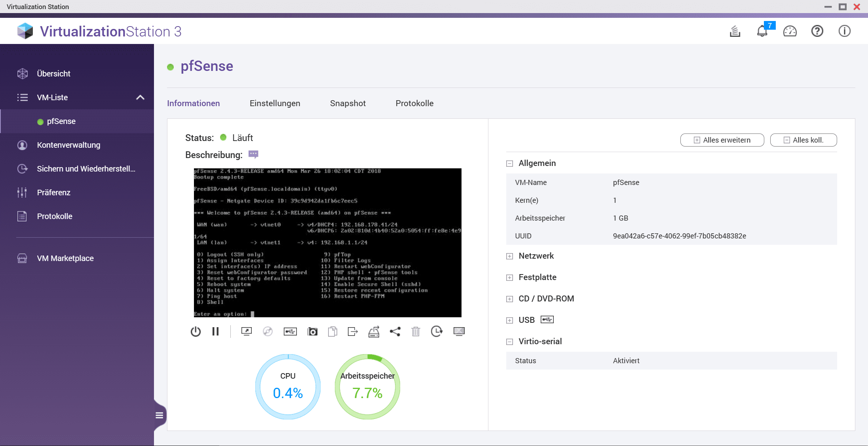Open notifications bell icon
The image size is (868, 446).
pyautogui.click(x=762, y=31)
